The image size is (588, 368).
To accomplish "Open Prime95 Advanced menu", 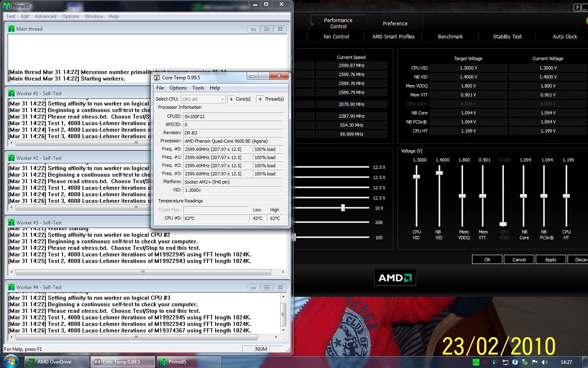I will click(x=45, y=16).
